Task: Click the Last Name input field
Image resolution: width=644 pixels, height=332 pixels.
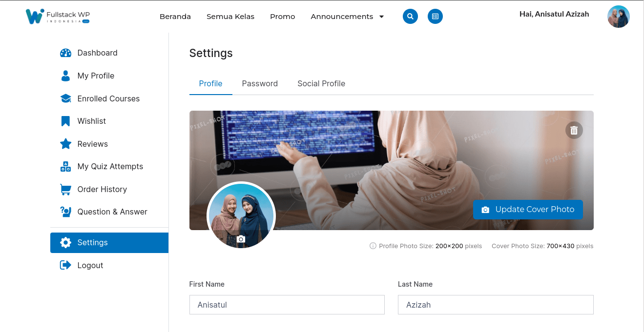Action: (496, 305)
